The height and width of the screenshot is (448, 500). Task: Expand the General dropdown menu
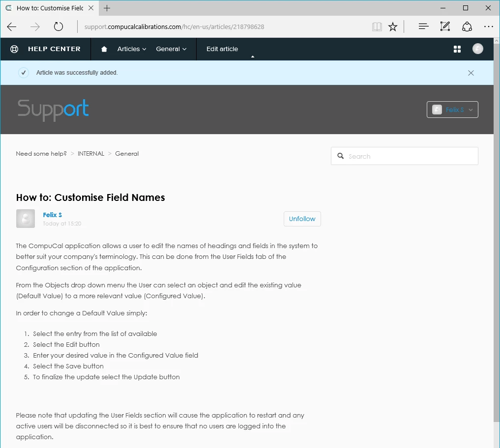point(171,49)
